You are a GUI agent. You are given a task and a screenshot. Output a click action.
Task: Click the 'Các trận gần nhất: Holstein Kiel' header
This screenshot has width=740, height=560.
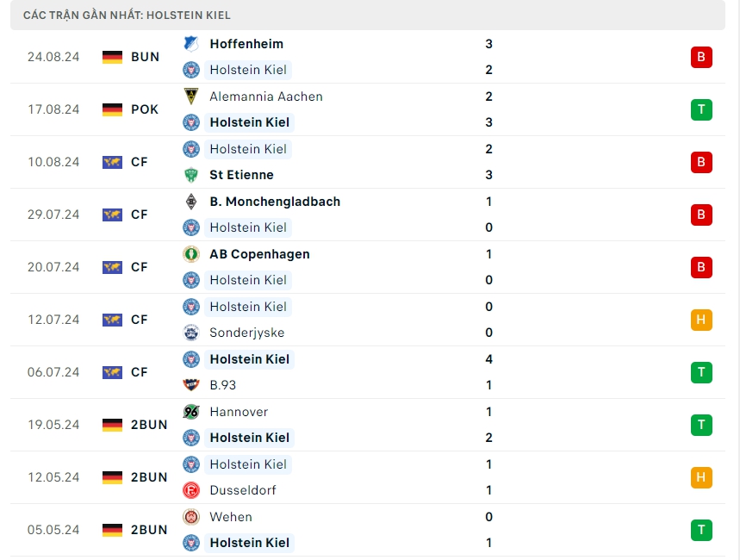click(127, 16)
